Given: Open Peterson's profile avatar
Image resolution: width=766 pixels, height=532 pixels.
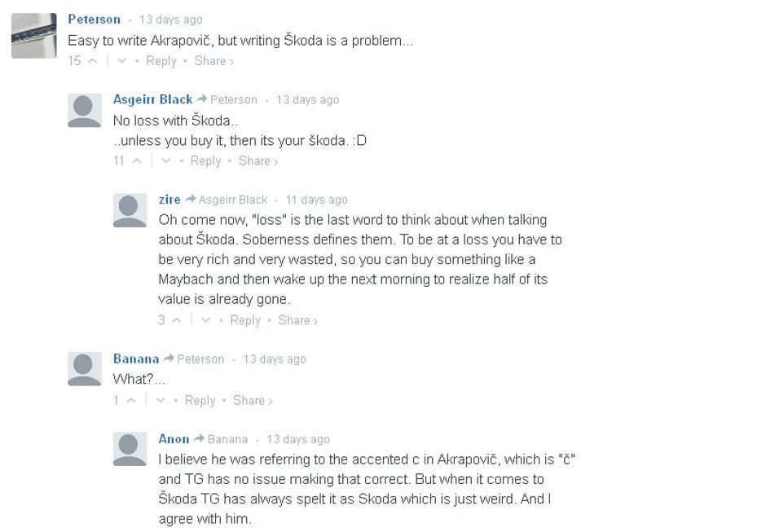Looking at the screenshot, I should click(x=33, y=36).
